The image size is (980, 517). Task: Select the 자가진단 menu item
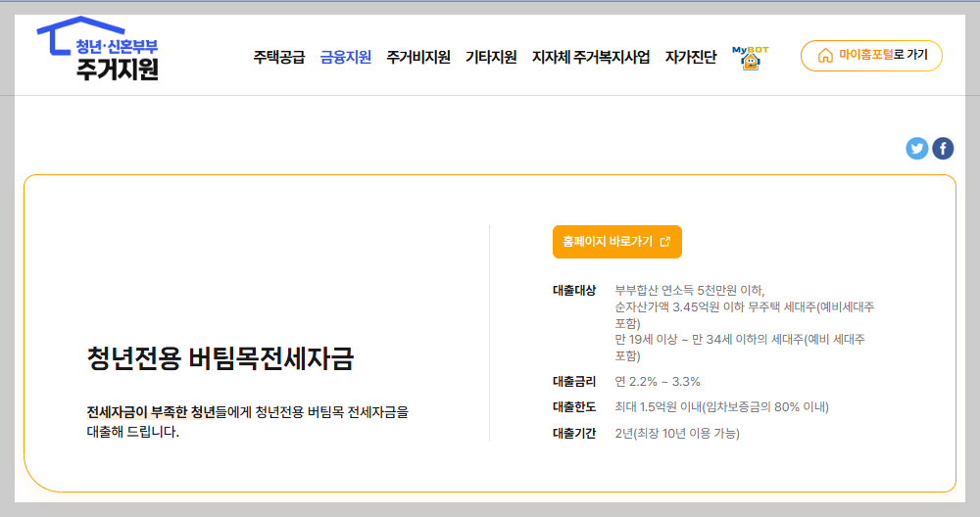(x=691, y=58)
